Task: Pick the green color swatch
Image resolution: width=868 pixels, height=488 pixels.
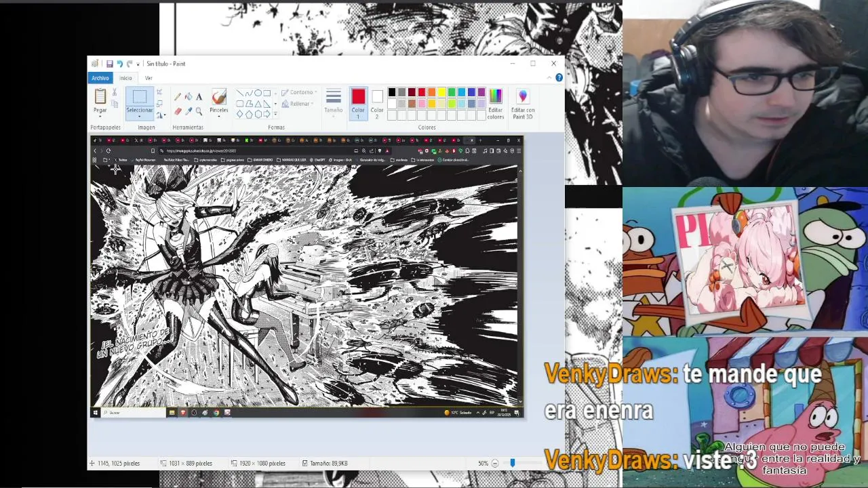Action: pyautogui.click(x=452, y=92)
